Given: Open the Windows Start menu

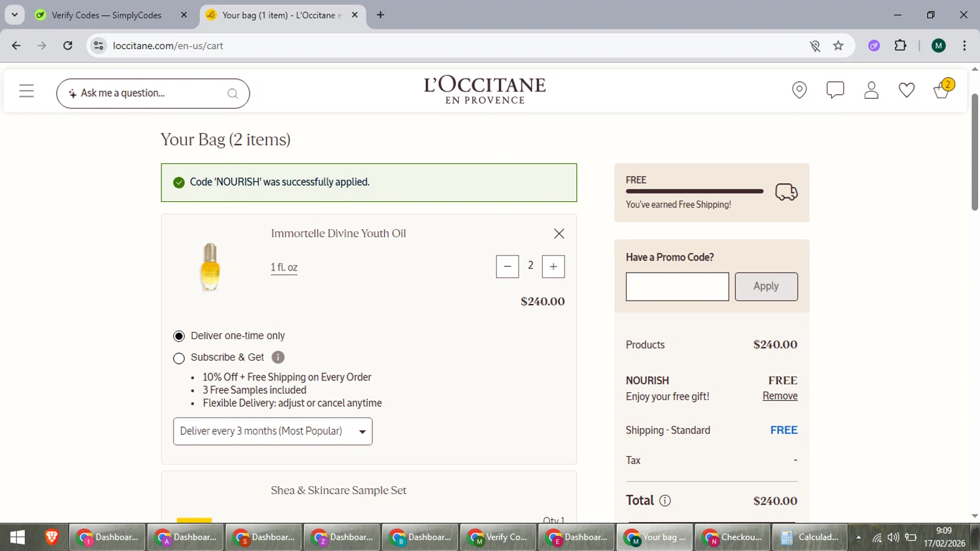Looking at the screenshot, I should [x=18, y=537].
